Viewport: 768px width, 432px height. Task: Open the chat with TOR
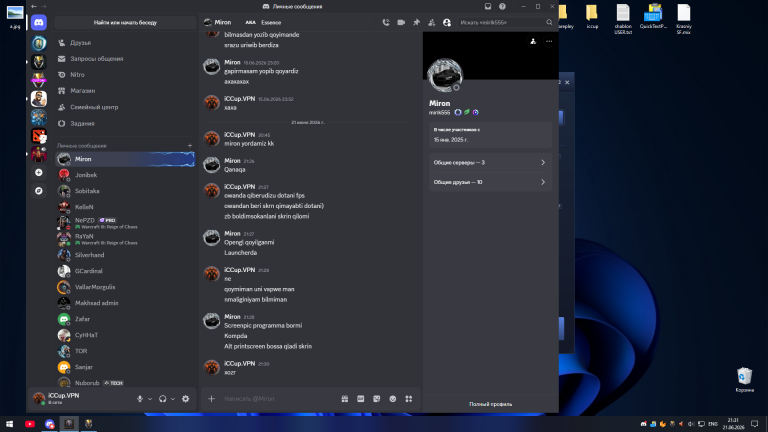point(125,351)
